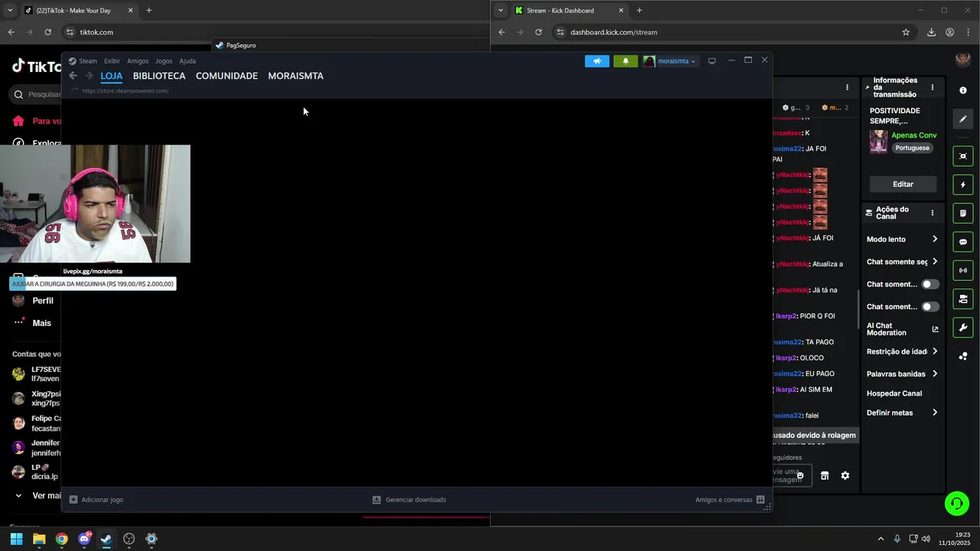Click the dashboard.kick.com address bar

tap(727, 32)
